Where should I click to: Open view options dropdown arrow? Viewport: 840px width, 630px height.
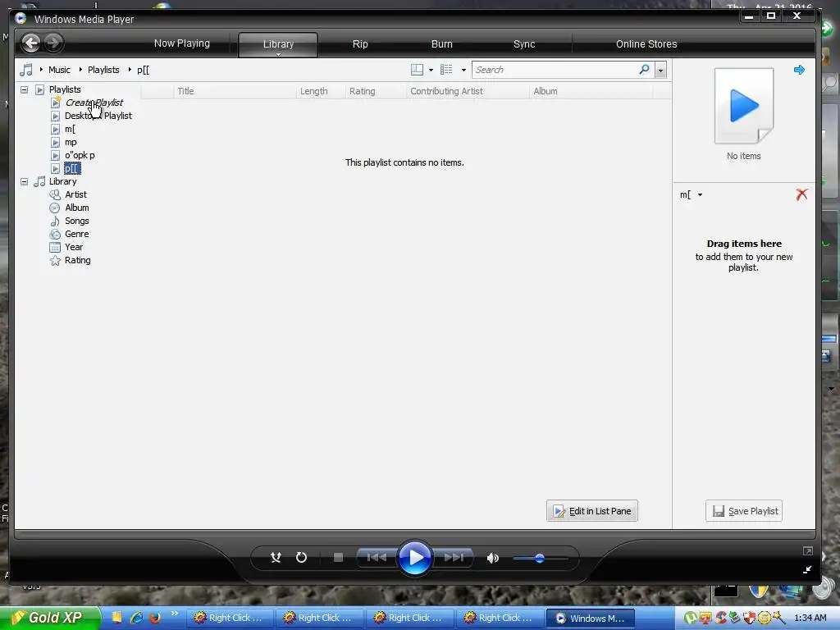463,71
